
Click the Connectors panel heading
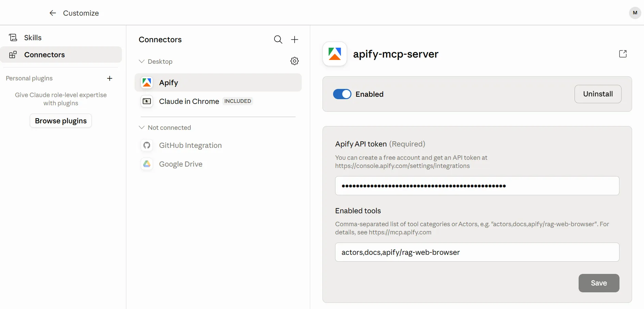pos(160,40)
